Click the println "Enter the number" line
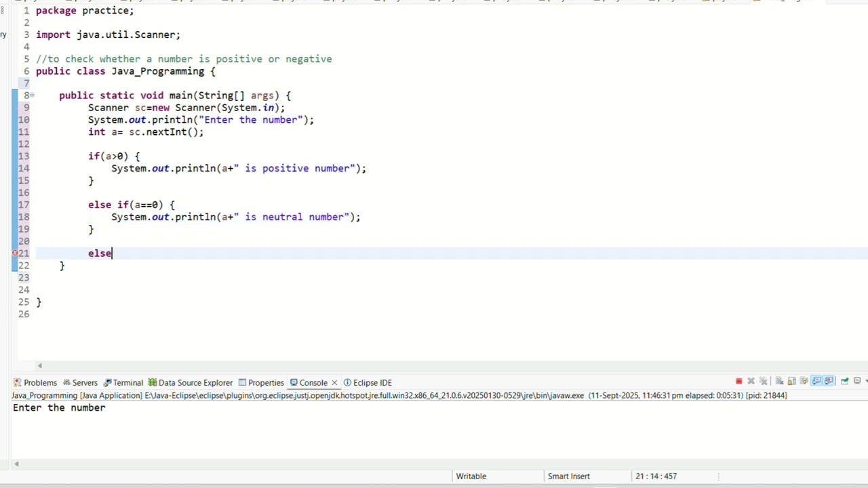Screen dimensions: 868x488 pos(201,120)
